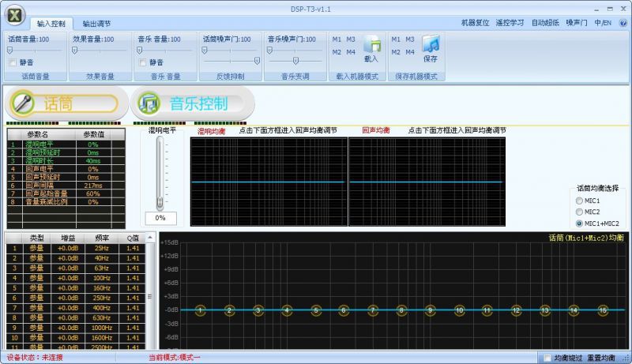
Task: Click the 载入 (load) preset icon
Action: pyautogui.click(x=371, y=46)
